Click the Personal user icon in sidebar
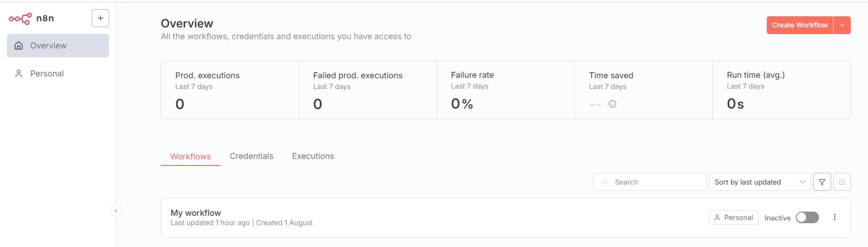This screenshot has height=247, width=868. tap(19, 74)
